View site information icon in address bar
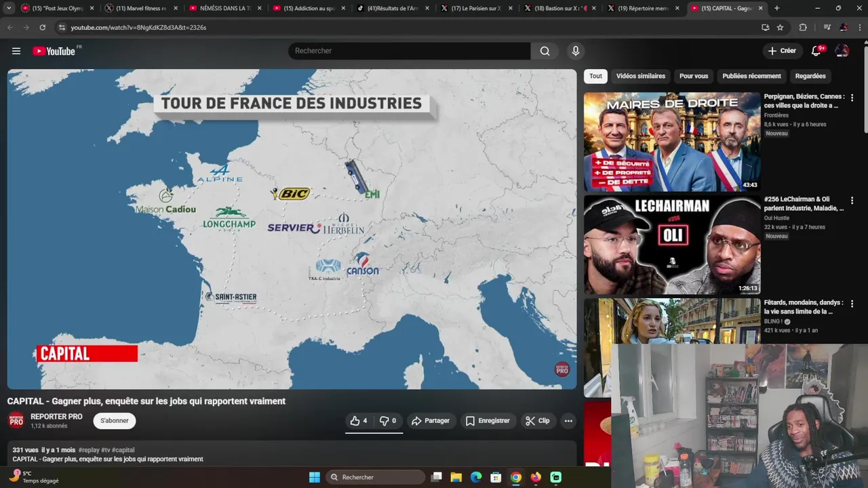This screenshot has height=488, width=868. coord(62,27)
